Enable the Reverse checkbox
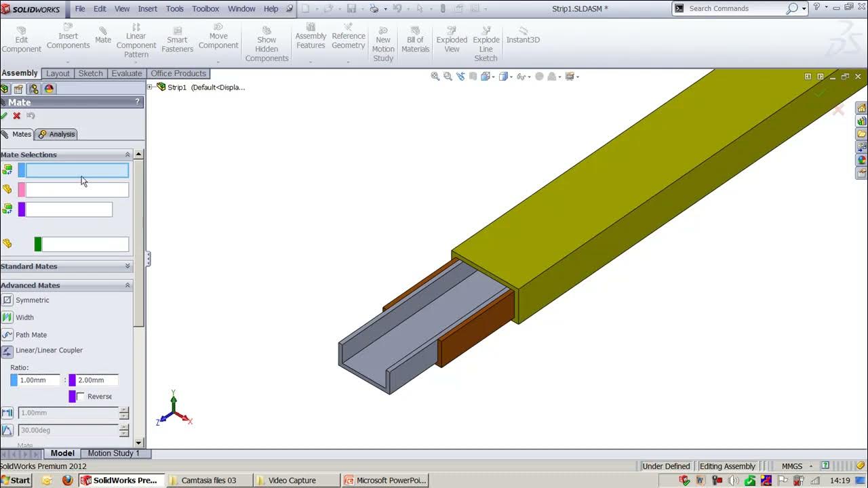The width and height of the screenshot is (868, 488). pyautogui.click(x=81, y=396)
